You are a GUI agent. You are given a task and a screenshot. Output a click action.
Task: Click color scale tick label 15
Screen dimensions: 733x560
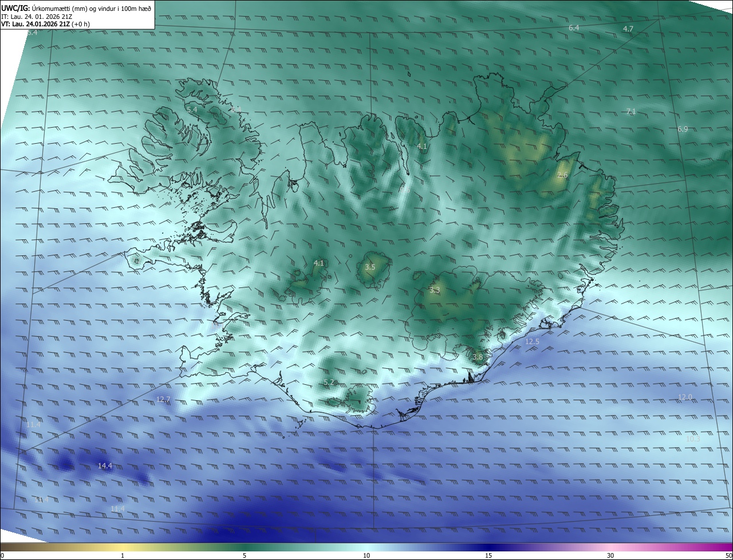pos(488,555)
